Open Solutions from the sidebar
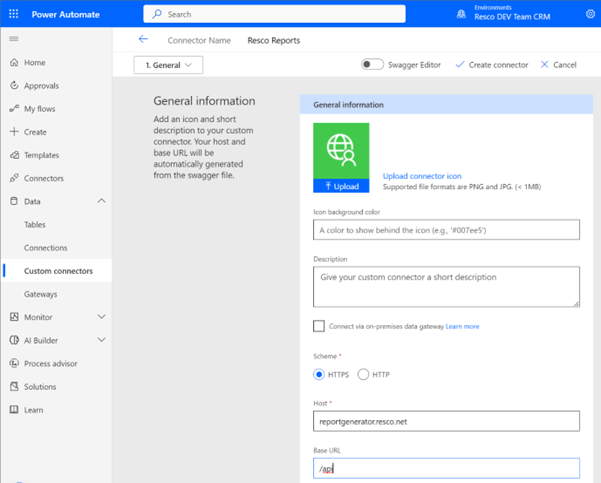Screen dimensions: 601x483 click(40, 387)
